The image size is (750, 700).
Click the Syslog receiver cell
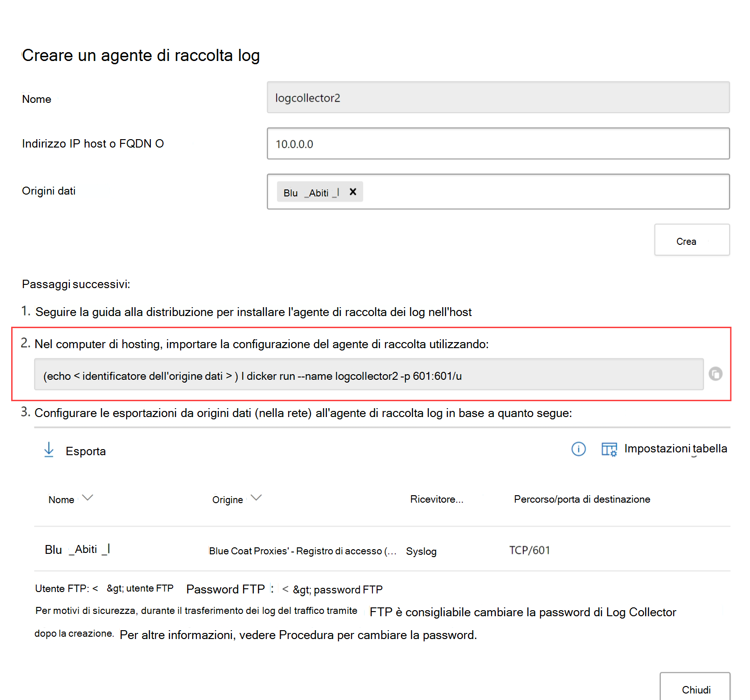click(x=421, y=551)
